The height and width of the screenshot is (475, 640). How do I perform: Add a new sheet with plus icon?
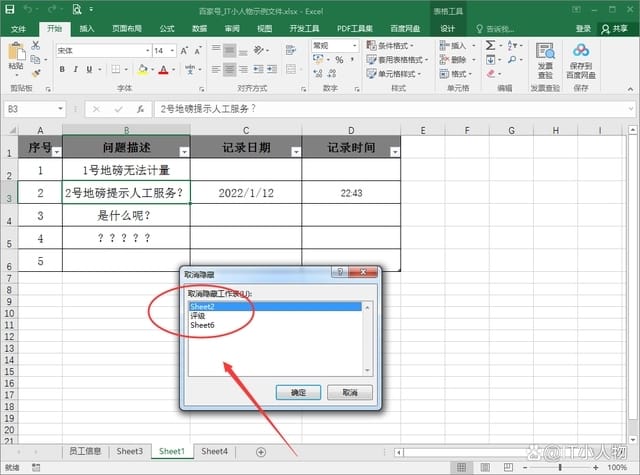point(261,452)
